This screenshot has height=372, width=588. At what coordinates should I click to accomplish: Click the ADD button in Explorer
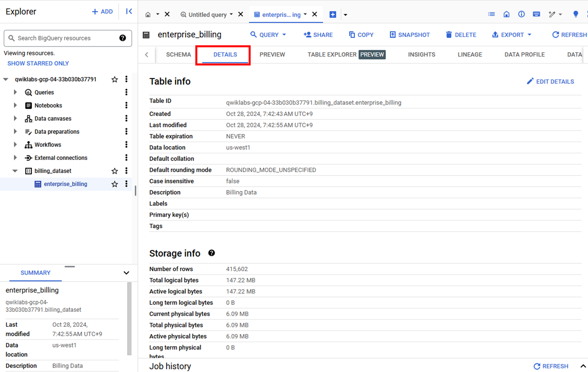pos(102,12)
